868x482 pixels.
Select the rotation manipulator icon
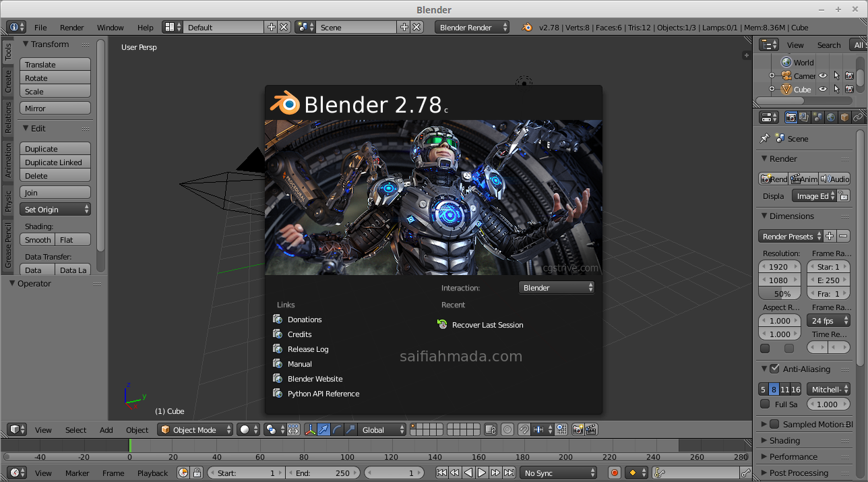click(336, 429)
